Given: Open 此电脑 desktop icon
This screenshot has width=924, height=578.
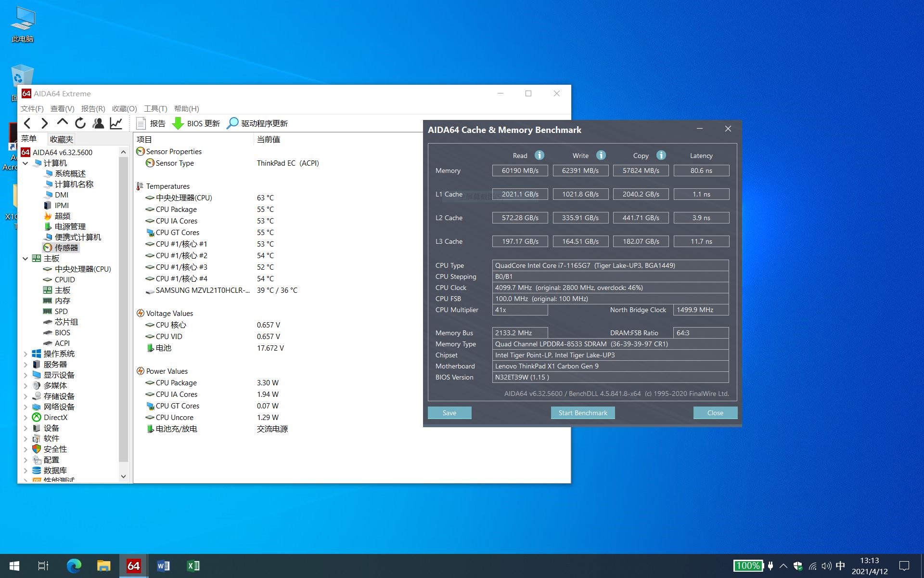Looking at the screenshot, I should point(23,25).
